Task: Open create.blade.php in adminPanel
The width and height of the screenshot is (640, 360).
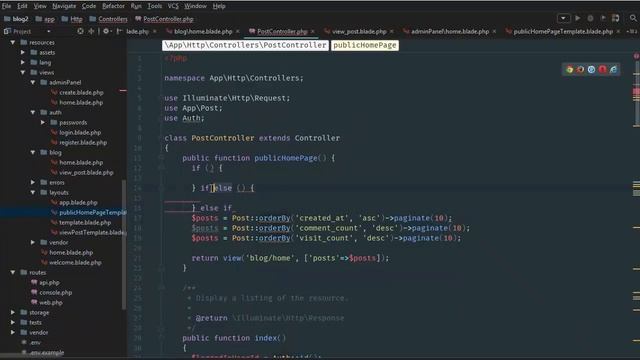Action: coord(81,93)
